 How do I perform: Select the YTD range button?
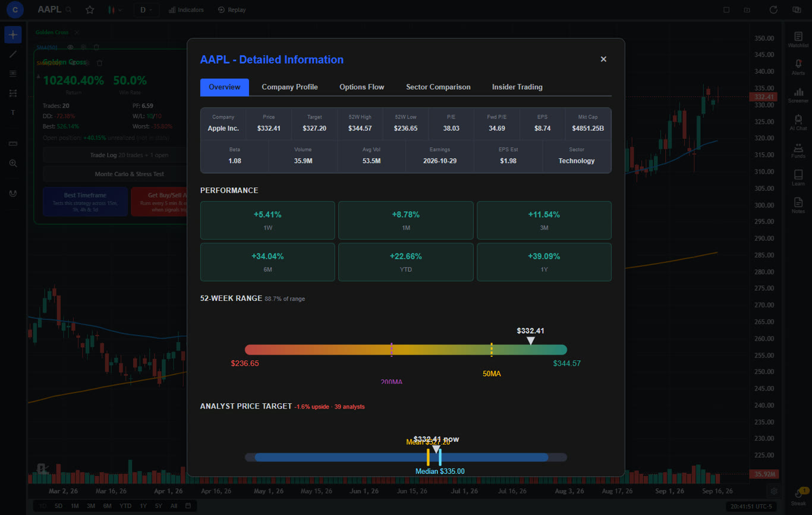pyautogui.click(x=125, y=506)
